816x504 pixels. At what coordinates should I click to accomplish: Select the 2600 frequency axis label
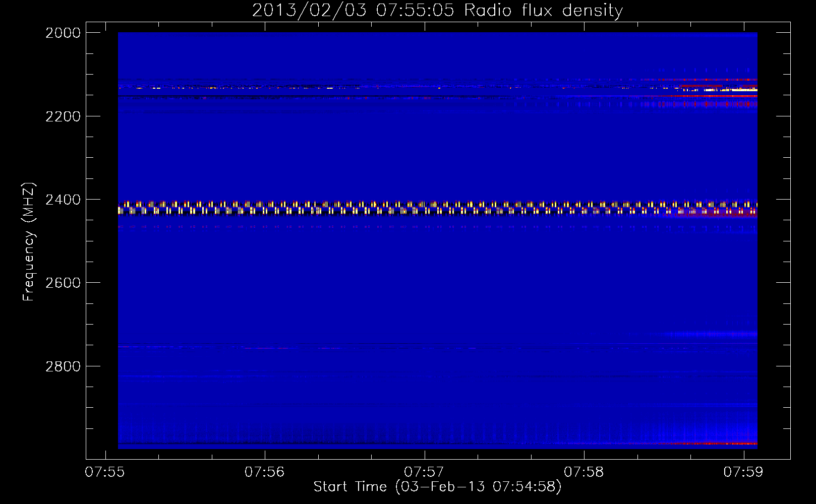click(63, 283)
